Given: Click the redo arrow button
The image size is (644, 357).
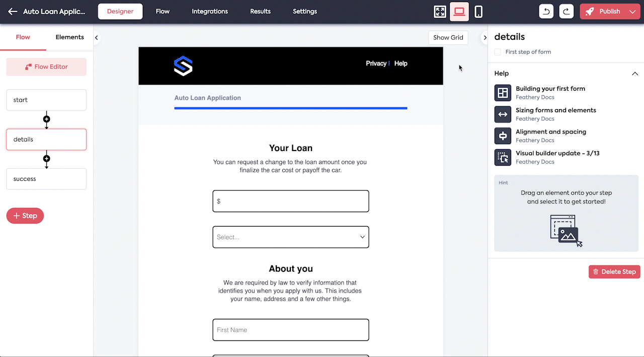Looking at the screenshot, I should (567, 12).
